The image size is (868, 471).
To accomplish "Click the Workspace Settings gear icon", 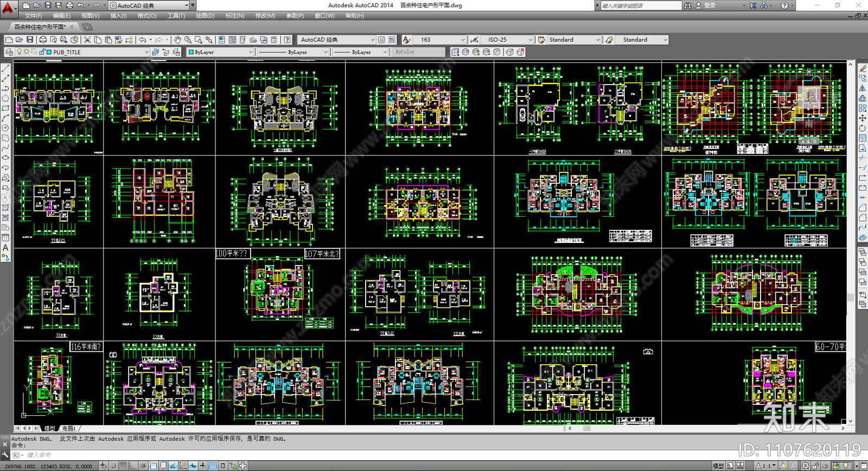I will (x=381, y=40).
